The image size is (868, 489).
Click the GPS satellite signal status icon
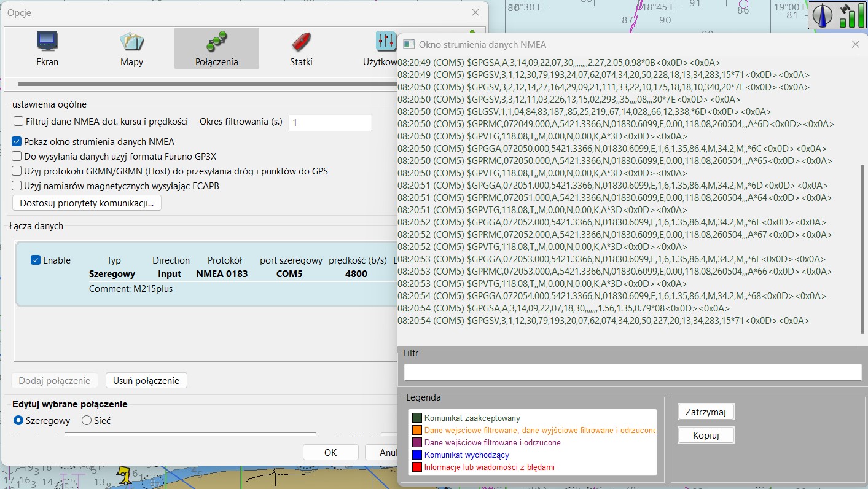click(x=851, y=15)
